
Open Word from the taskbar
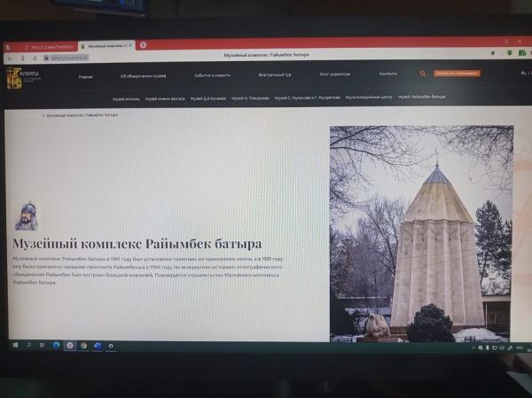pyautogui.click(x=98, y=344)
